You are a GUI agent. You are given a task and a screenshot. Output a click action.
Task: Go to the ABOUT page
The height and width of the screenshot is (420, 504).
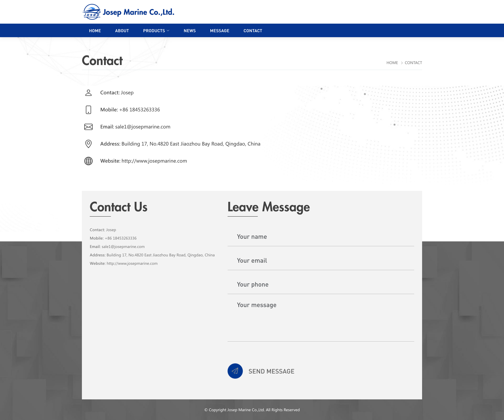coord(122,31)
